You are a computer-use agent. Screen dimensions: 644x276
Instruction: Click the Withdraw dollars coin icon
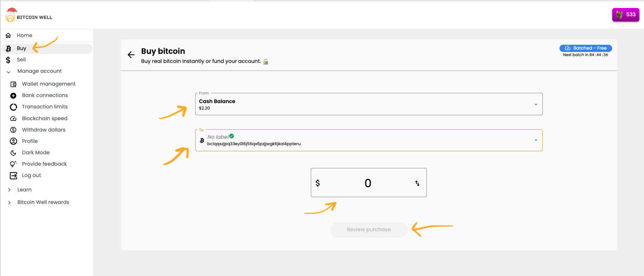[13, 130]
